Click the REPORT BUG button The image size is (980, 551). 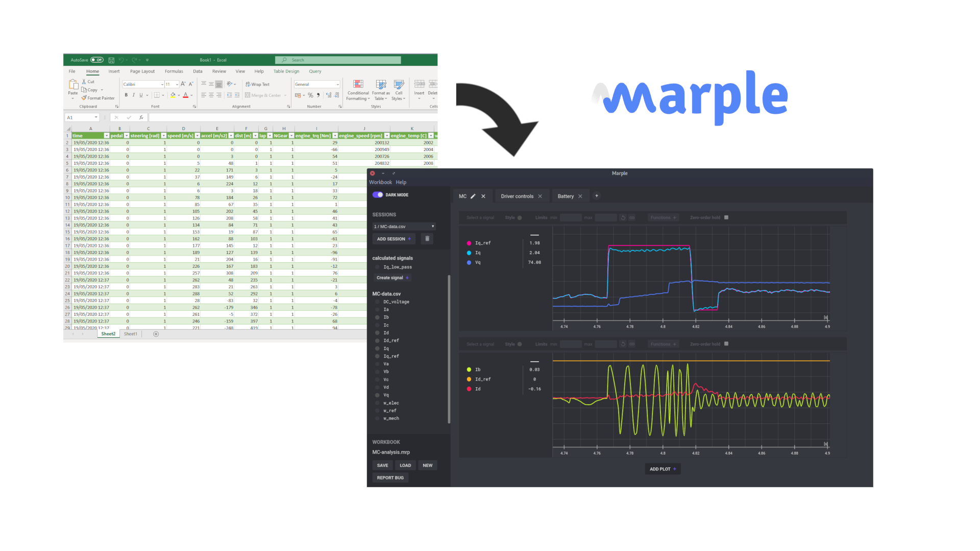pos(390,478)
